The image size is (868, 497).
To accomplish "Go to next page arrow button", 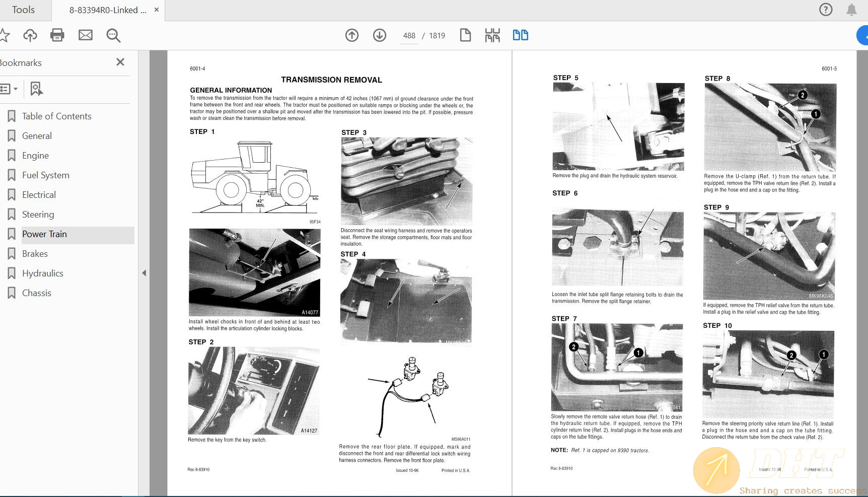I will [380, 35].
